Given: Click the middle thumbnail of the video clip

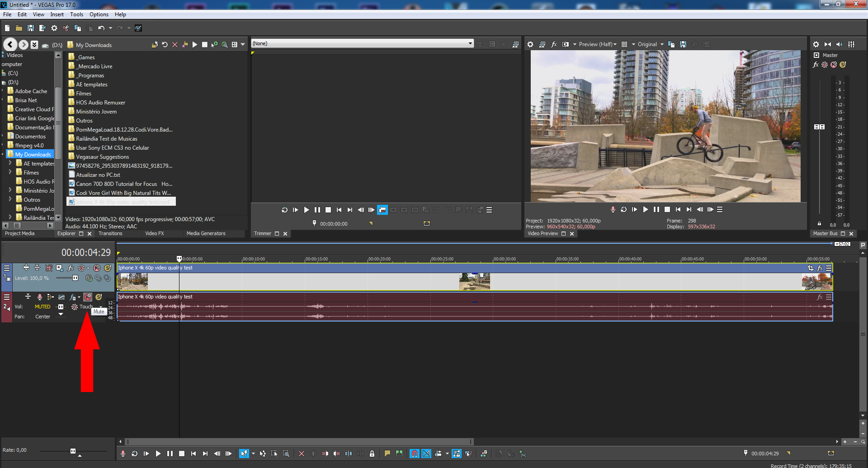Looking at the screenshot, I should point(474,282).
